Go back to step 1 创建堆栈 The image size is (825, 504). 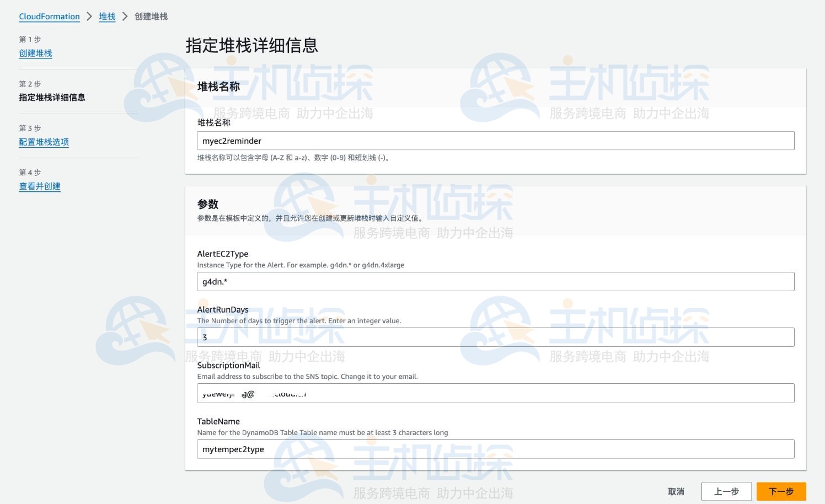[36, 53]
